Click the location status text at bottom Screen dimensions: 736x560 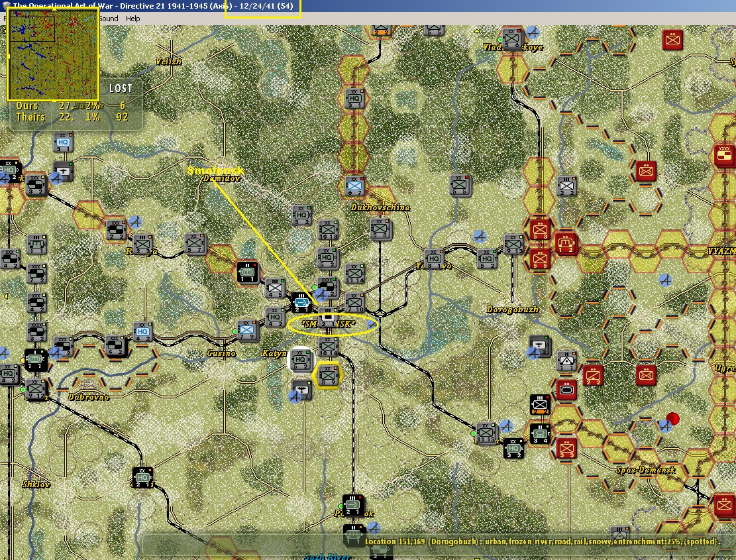541,541
